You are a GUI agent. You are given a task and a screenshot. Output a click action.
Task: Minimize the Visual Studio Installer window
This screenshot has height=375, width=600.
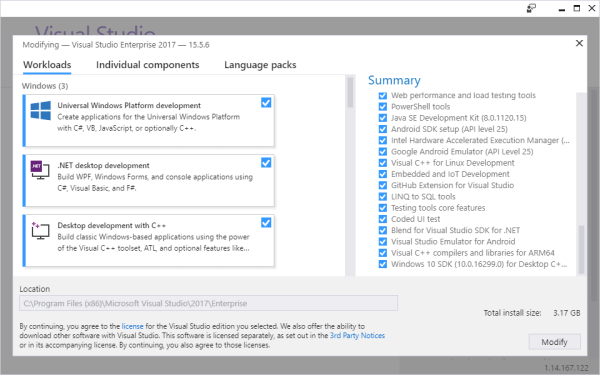point(562,9)
